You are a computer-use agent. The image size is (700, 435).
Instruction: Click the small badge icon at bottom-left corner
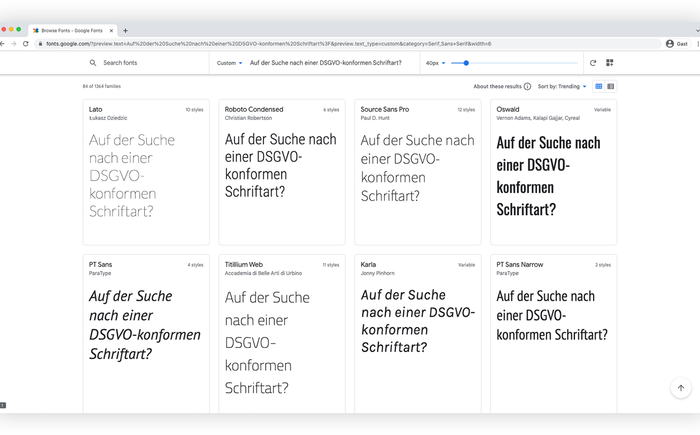(x=3, y=406)
